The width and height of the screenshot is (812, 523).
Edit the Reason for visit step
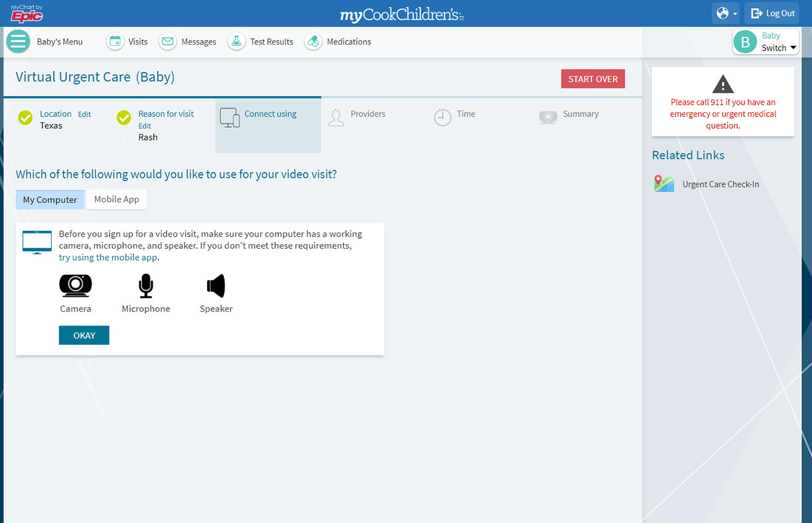[x=144, y=126]
